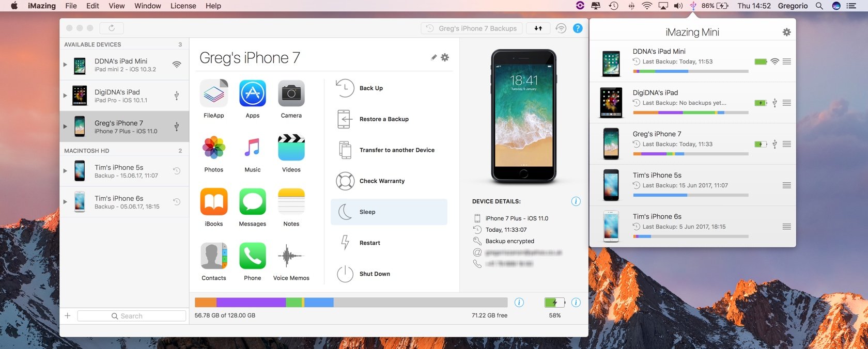Click the Restart action
This screenshot has height=349, width=868.
tap(389, 243)
